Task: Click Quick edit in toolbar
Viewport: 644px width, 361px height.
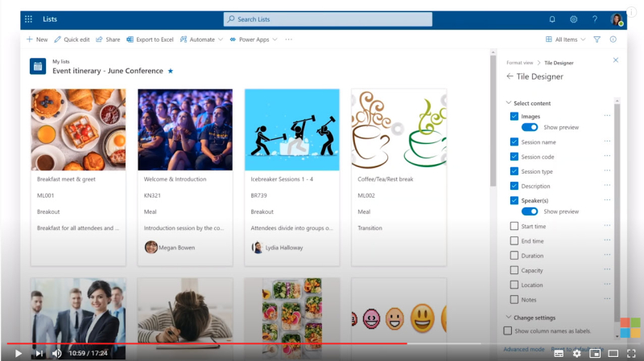Action: point(72,39)
